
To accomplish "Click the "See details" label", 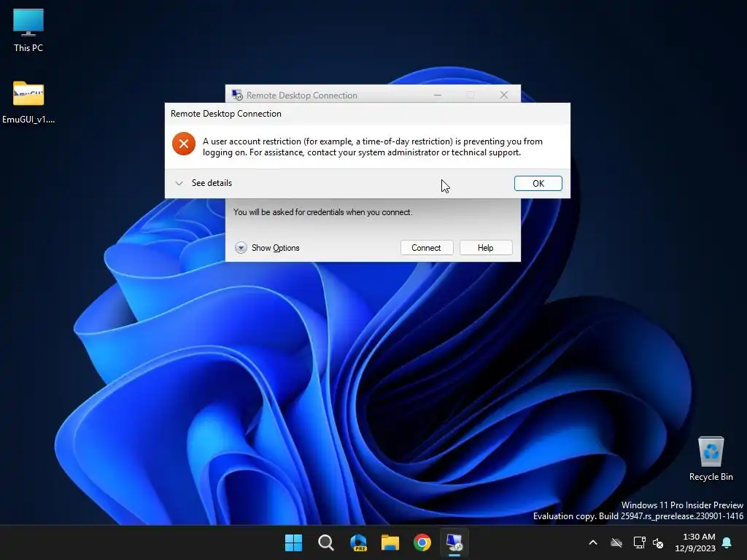I will (x=212, y=183).
